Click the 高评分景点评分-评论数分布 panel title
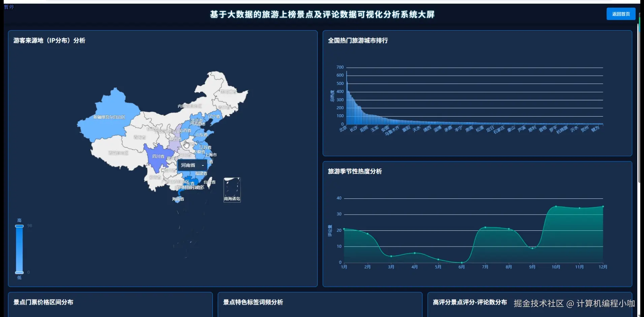This screenshot has height=317, width=644. pos(470,302)
